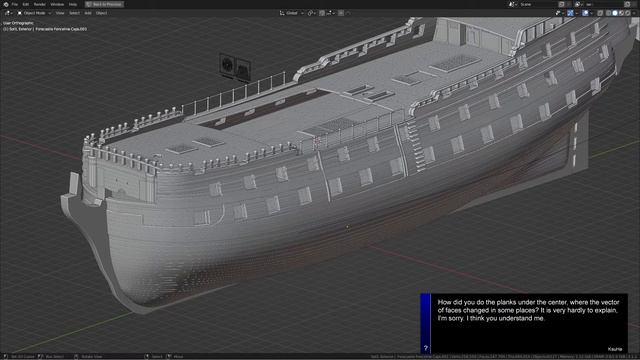This screenshot has height=360, width=640.
Task: Open the shading options dropdown arrow
Action: (x=633, y=13)
